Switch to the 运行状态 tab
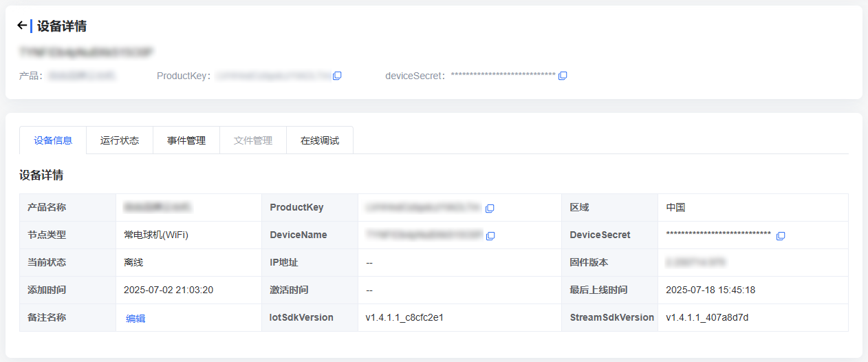868x362 pixels. tap(120, 140)
